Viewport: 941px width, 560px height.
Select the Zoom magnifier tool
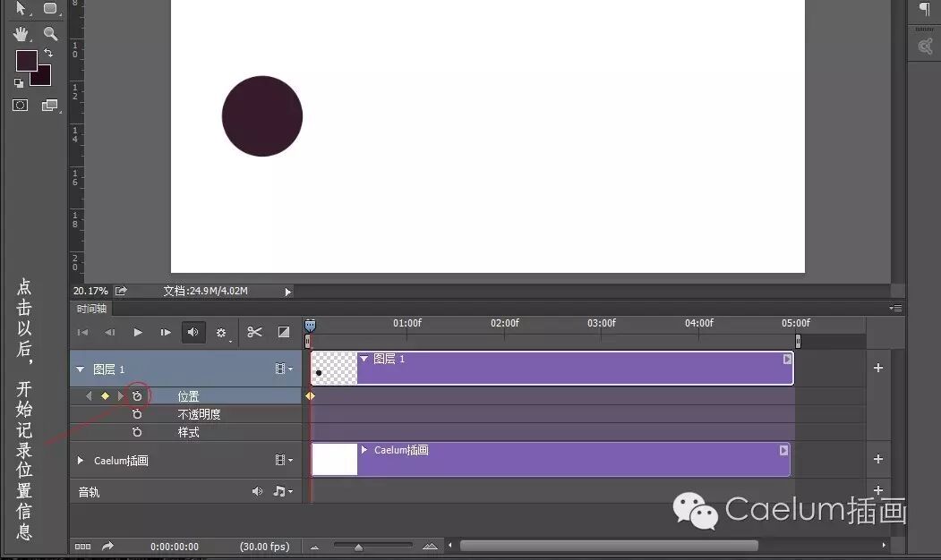[x=50, y=34]
